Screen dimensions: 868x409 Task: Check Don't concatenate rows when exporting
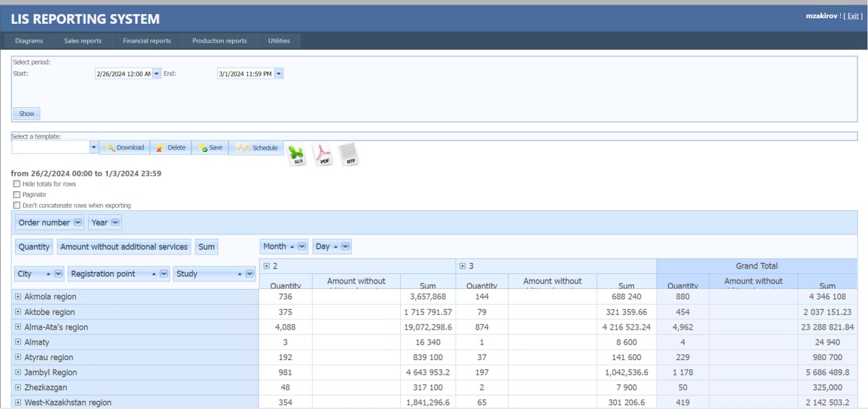(x=16, y=206)
